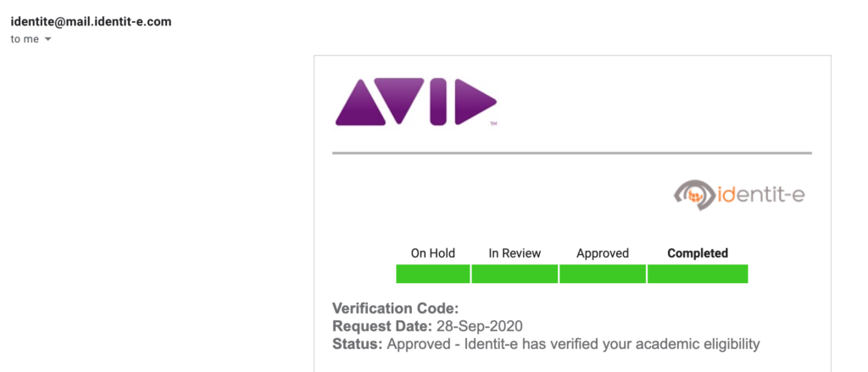Click the green Completed progress segment
This screenshot has height=372, width=868.
698,274
